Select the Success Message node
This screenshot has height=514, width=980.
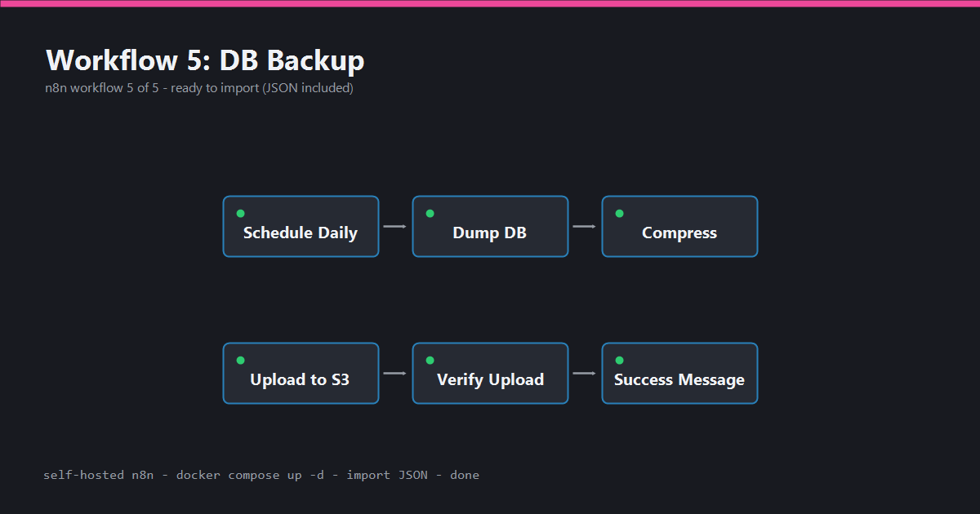tap(679, 373)
